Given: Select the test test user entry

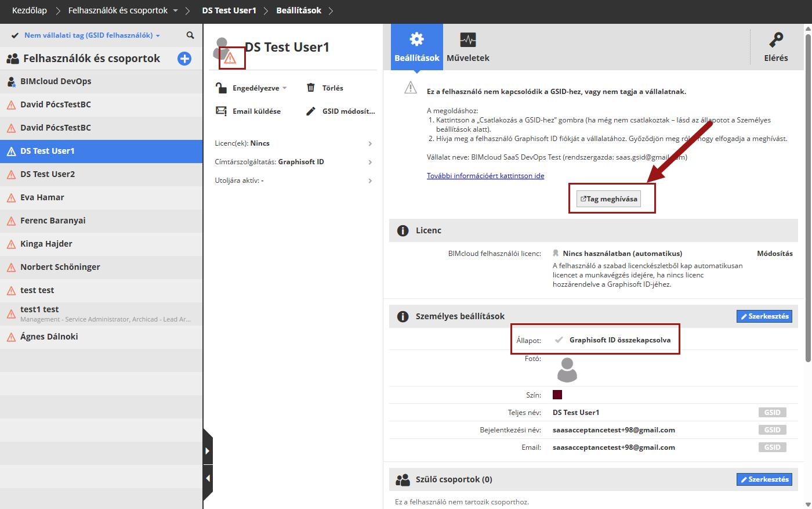Looking at the screenshot, I should tap(101, 290).
